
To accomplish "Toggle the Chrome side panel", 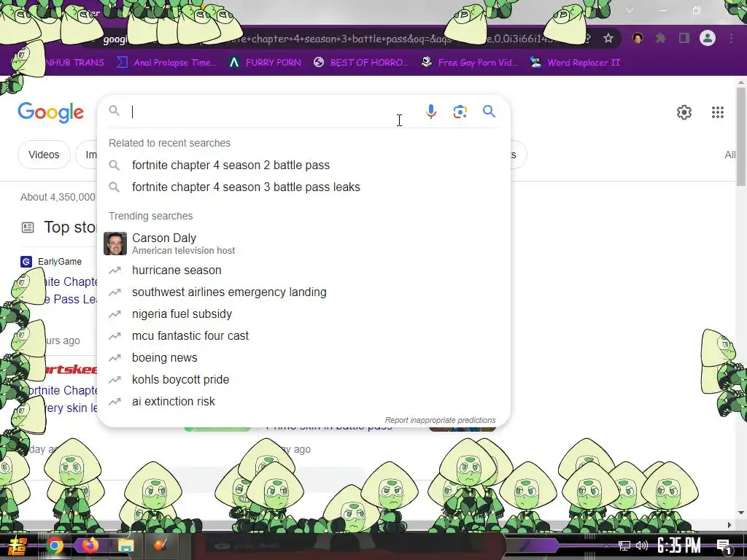I will tap(684, 38).
